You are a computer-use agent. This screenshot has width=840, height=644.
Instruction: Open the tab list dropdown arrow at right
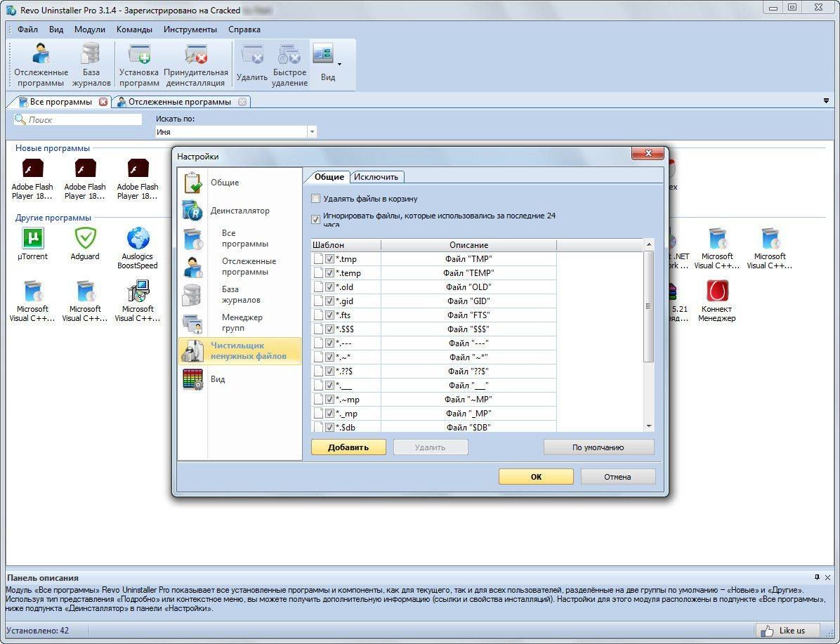click(x=826, y=100)
